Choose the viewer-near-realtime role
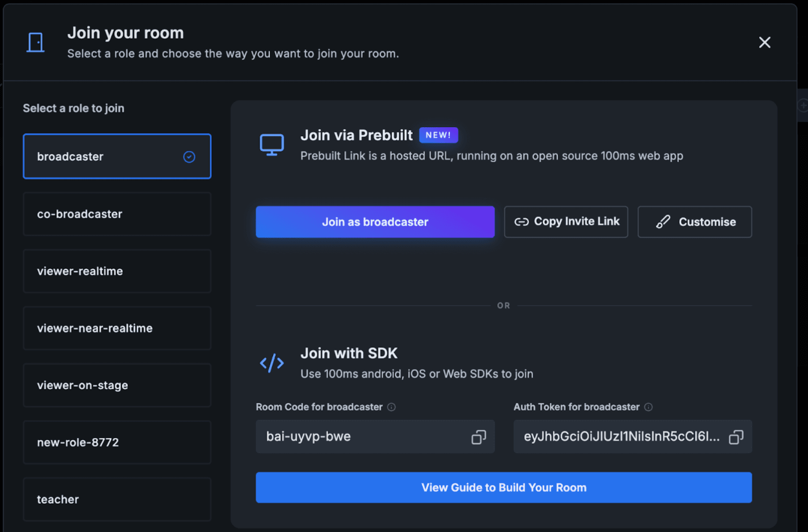The height and width of the screenshot is (532, 808). coord(117,328)
